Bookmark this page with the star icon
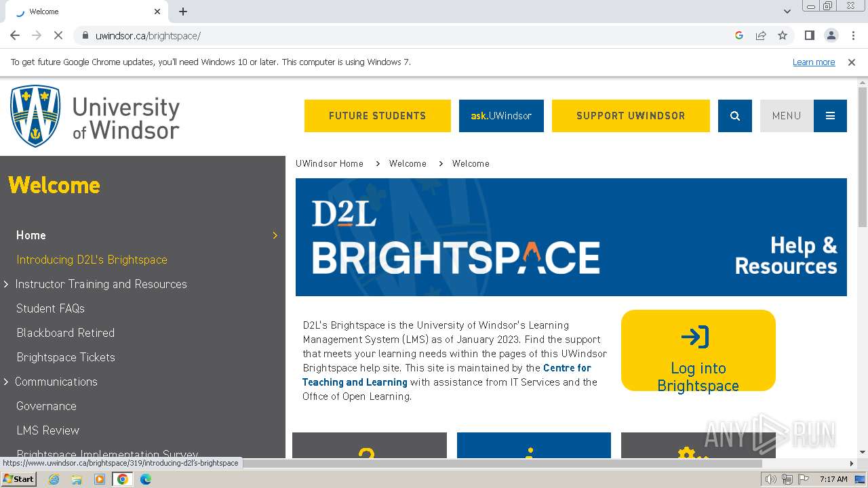 tap(783, 35)
